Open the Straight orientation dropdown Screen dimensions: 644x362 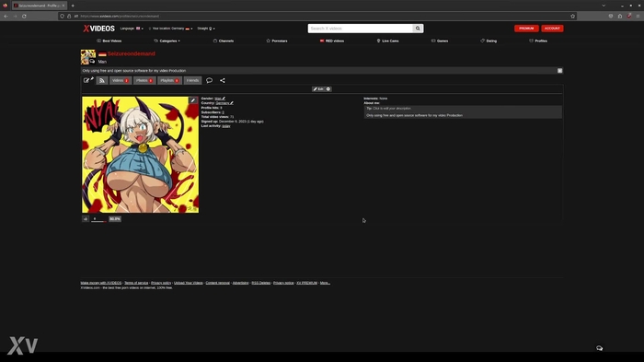click(x=206, y=29)
